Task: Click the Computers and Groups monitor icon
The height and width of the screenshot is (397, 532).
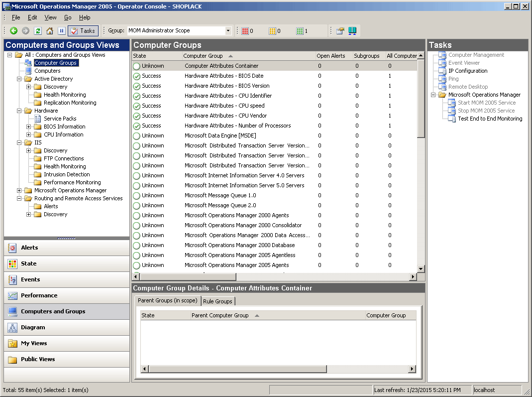Action: point(12,312)
